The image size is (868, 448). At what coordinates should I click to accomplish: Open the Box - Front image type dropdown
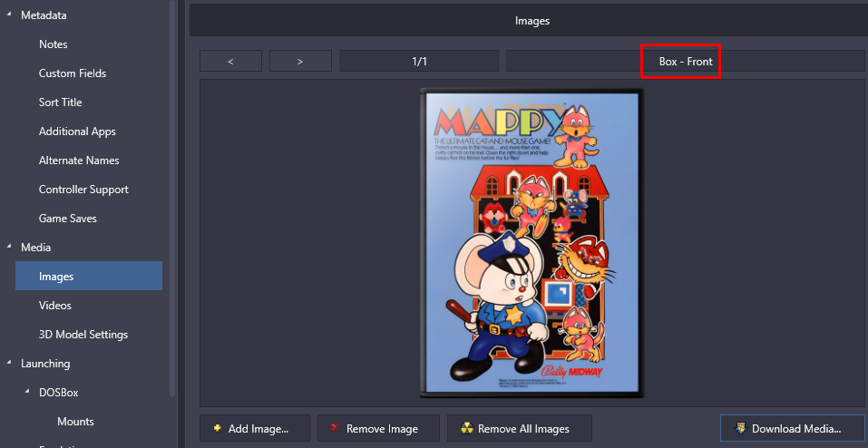[x=685, y=62]
